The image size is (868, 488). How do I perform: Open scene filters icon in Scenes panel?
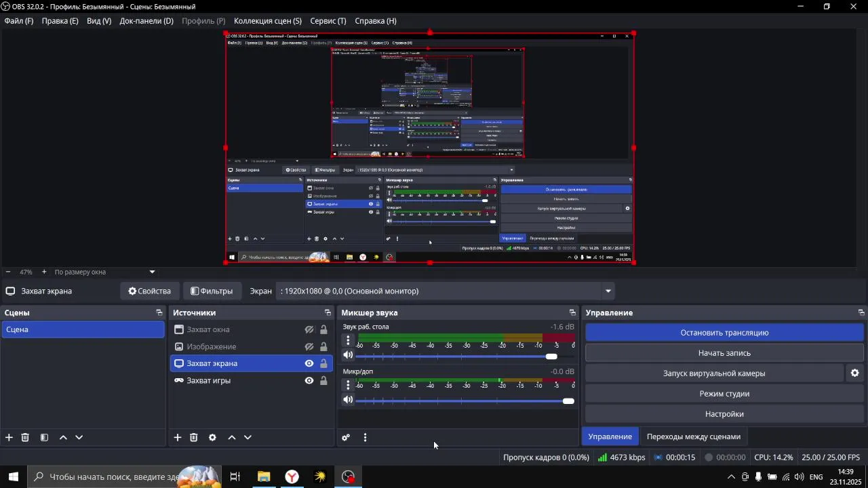coord(44,438)
